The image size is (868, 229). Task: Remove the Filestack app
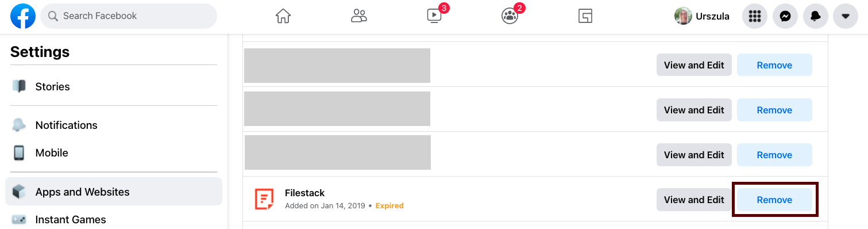click(774, 200)
